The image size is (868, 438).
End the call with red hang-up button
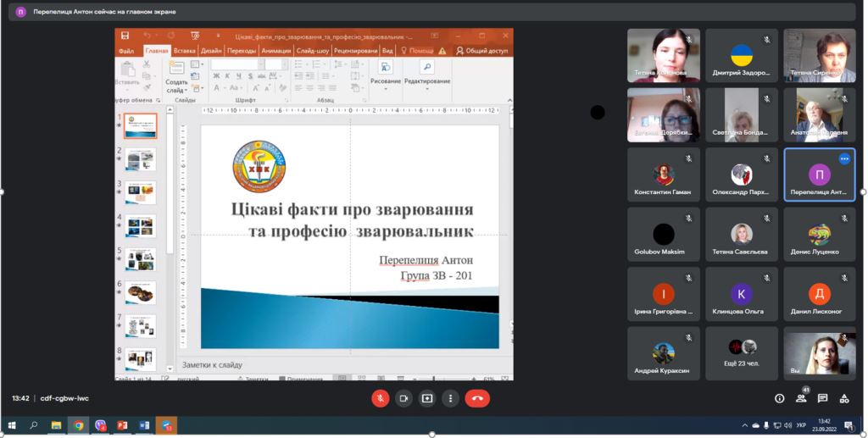(477, 398)
